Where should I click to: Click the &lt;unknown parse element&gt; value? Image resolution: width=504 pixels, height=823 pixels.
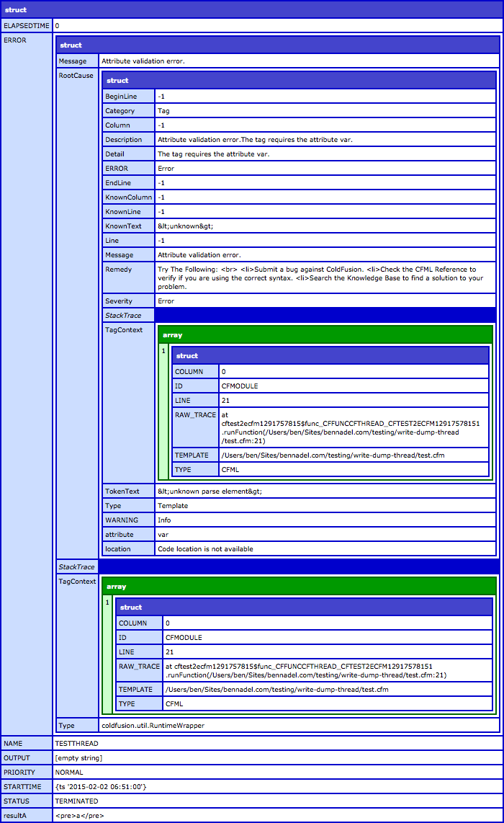210,491
